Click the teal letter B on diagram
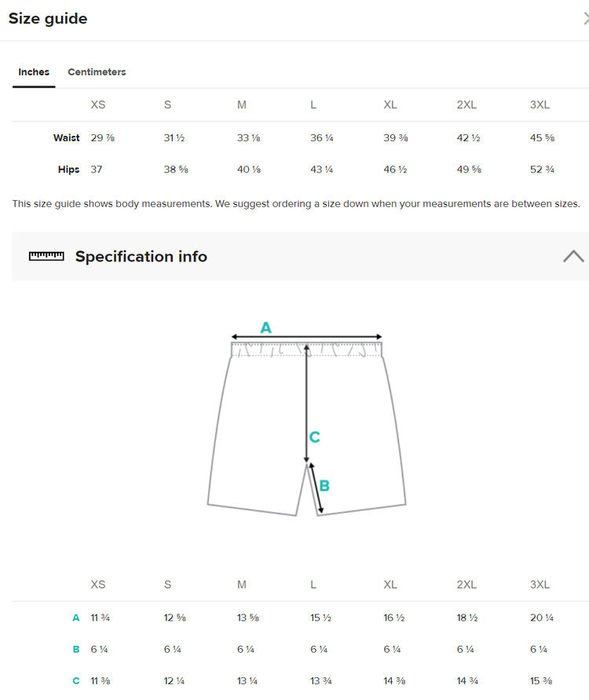This screenshot has width=589, height=700. click(324, 486)
